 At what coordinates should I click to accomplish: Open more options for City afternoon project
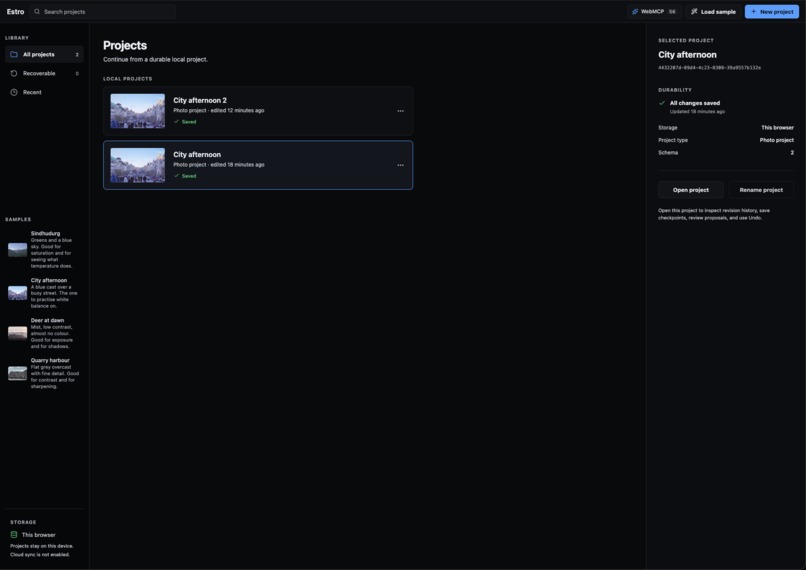(x=400, y=166)
